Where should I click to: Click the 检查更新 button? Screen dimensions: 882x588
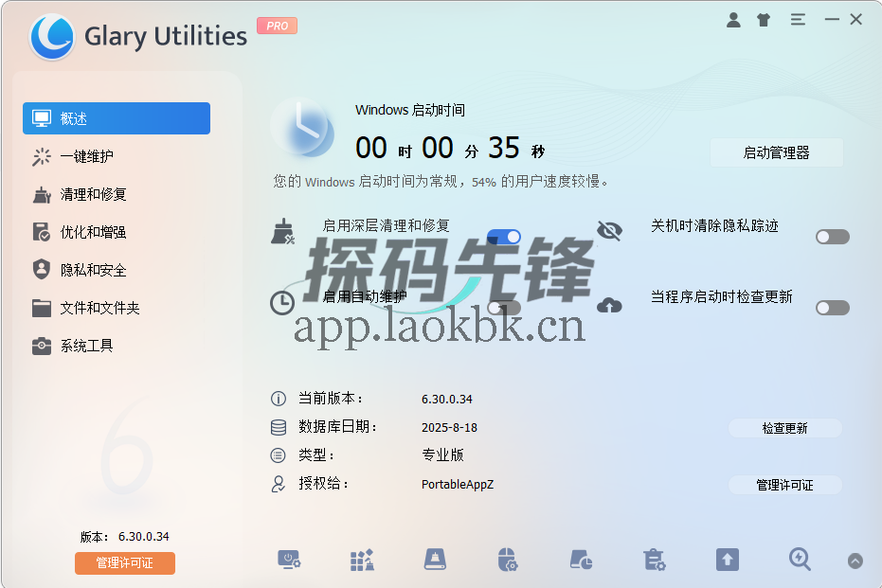click(784, 428)
